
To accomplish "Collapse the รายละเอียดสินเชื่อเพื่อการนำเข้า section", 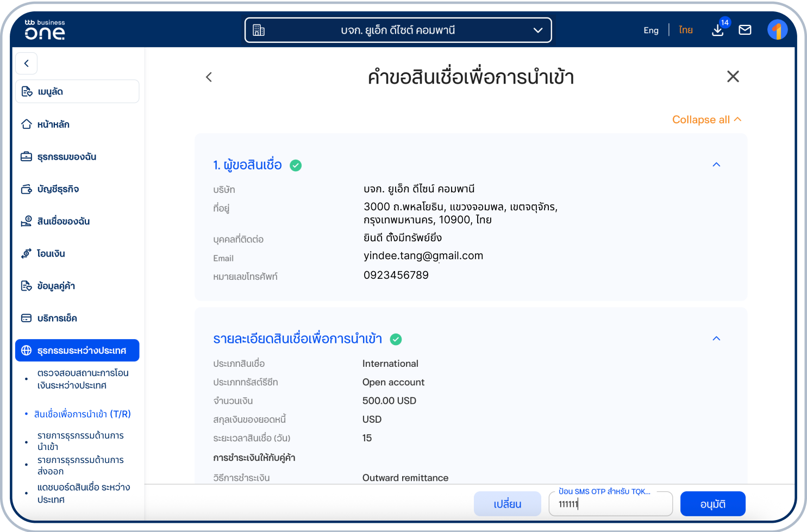I will (716, 339).
